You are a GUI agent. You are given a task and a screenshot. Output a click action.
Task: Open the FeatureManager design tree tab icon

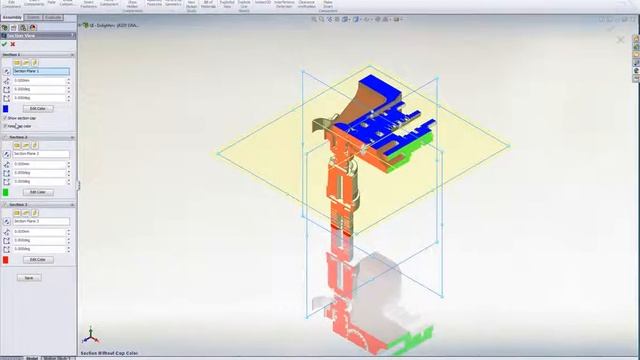[5, 28]
